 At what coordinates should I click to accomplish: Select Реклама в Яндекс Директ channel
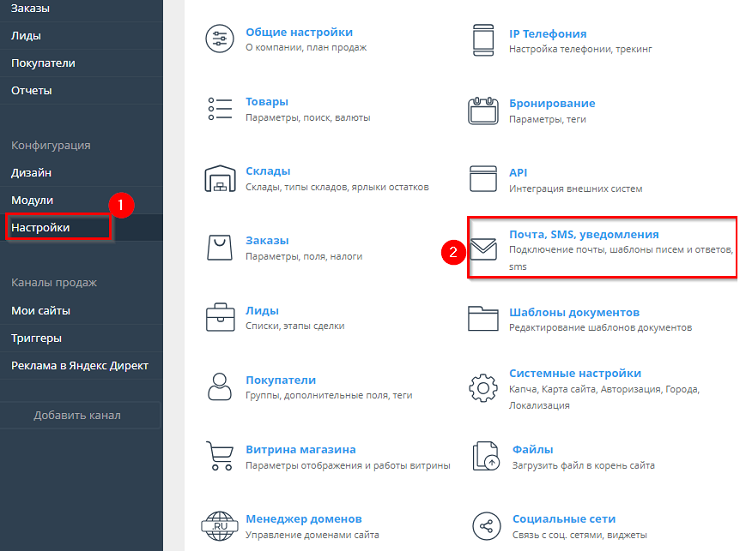click(x=80, y=365)
